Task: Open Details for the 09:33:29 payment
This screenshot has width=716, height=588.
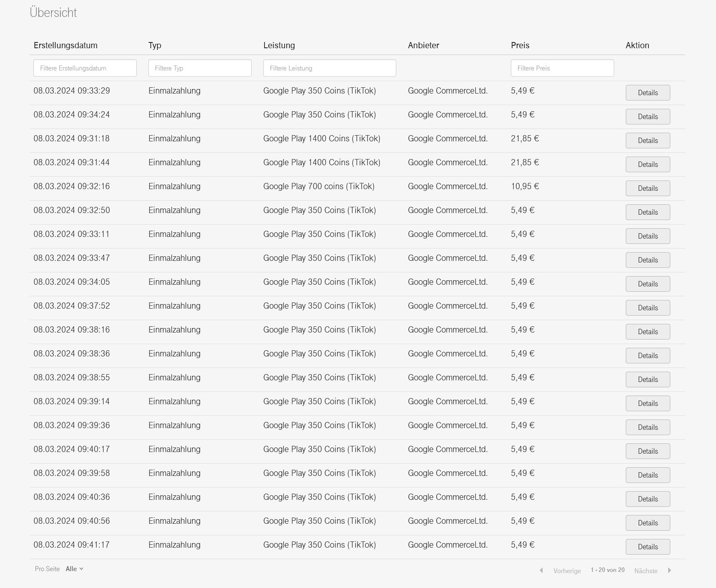Action: pos(648,93)
